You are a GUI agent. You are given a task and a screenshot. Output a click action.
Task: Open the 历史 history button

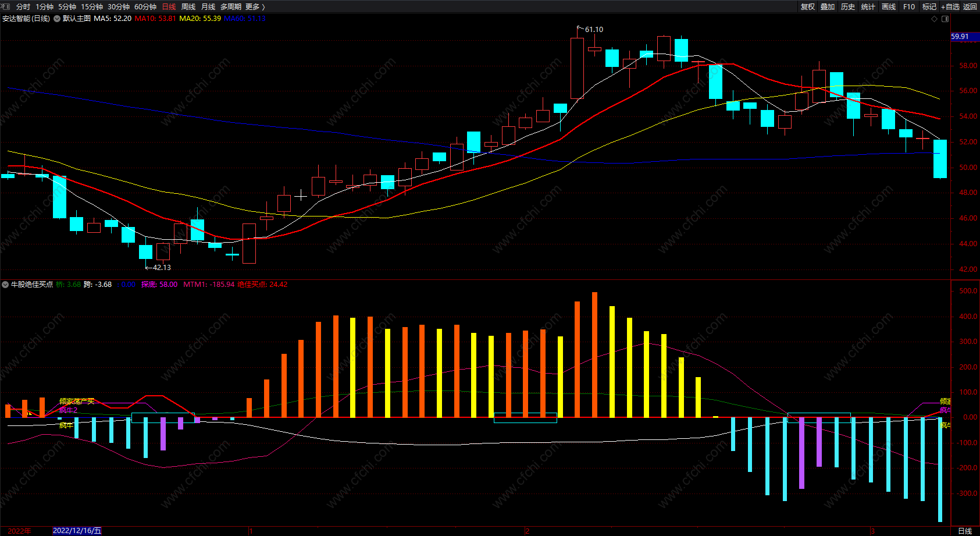[x=848, y=6]
